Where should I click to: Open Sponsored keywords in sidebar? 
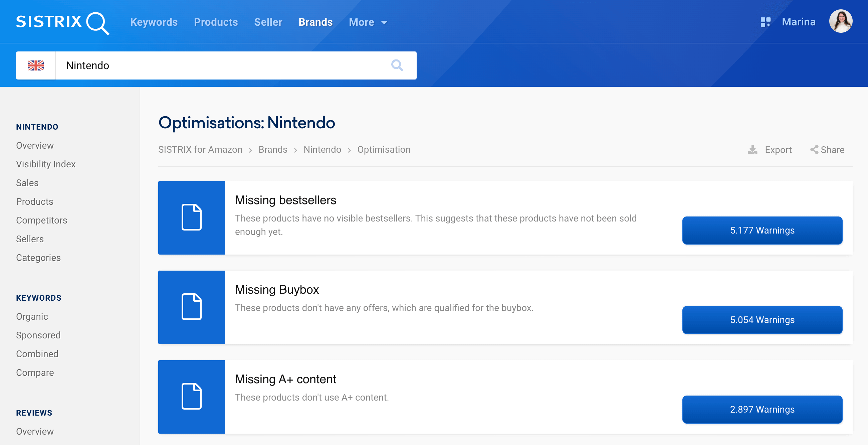tap(38, 335)
